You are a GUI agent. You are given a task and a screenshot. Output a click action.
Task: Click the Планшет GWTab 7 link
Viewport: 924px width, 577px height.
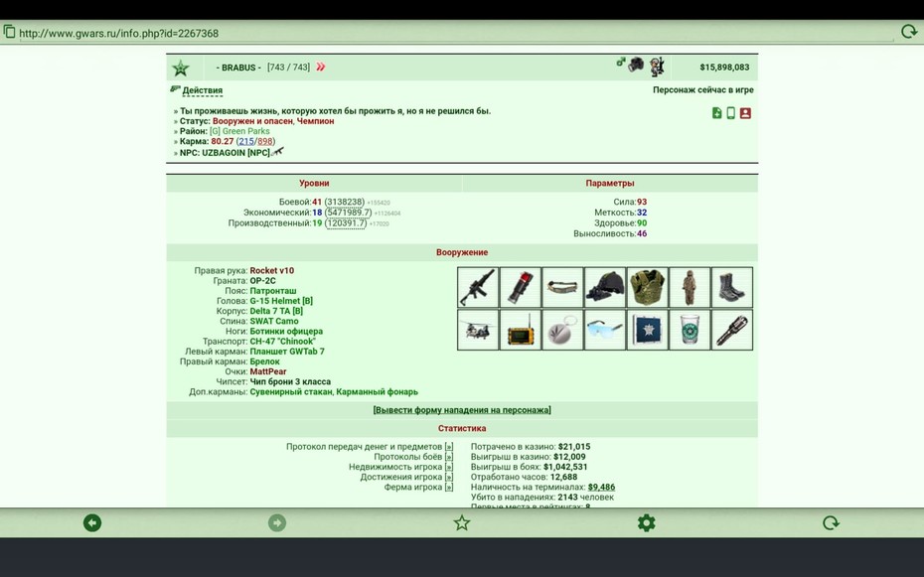pyautogui.click(x=287, y=351)
